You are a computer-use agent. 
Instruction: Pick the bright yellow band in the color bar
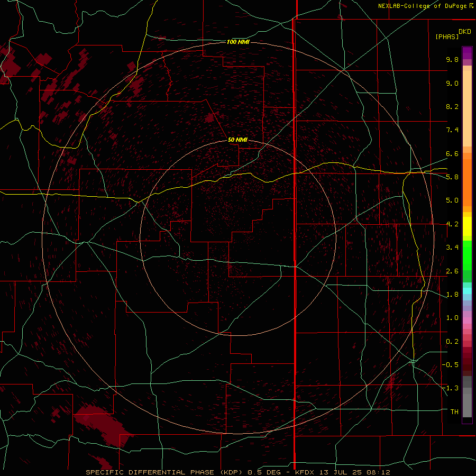(x=467, y=226)
